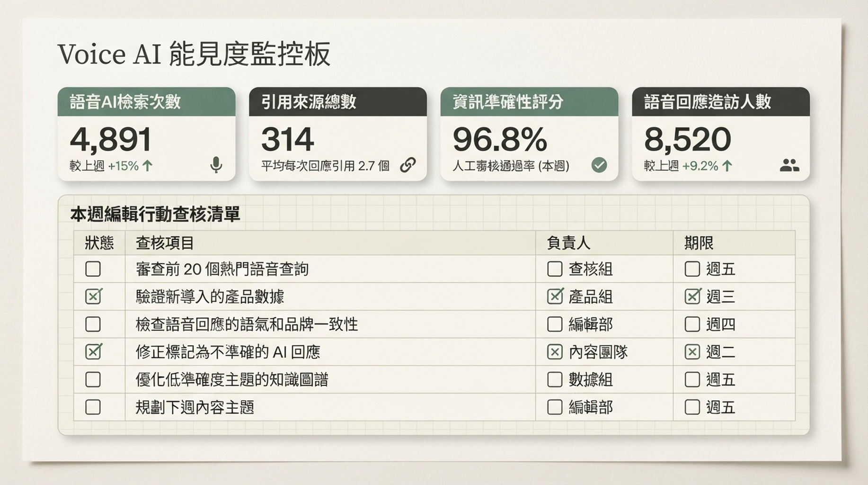Click the item 審查前 20 個熱門語音查詢
Image resolution: width=868 pixels, height=485 pixels.
click(222, 269)
